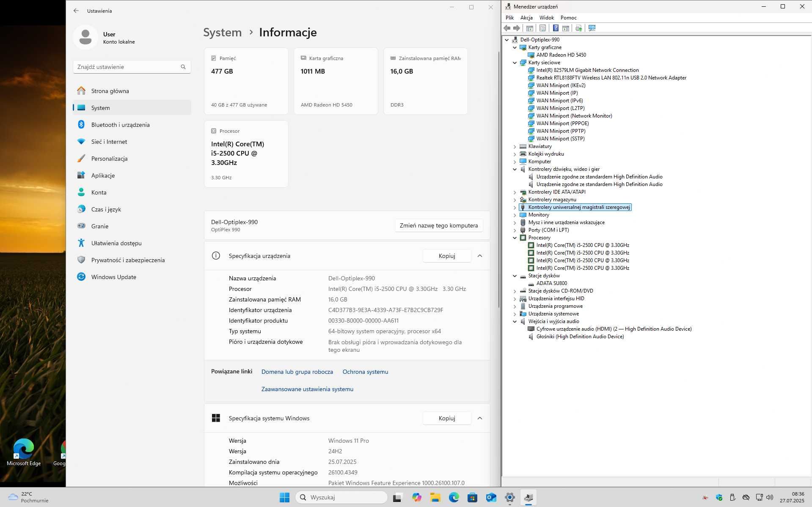Open Copilot from the taskbar
The image size is (812, 507).
click(416, 497)
